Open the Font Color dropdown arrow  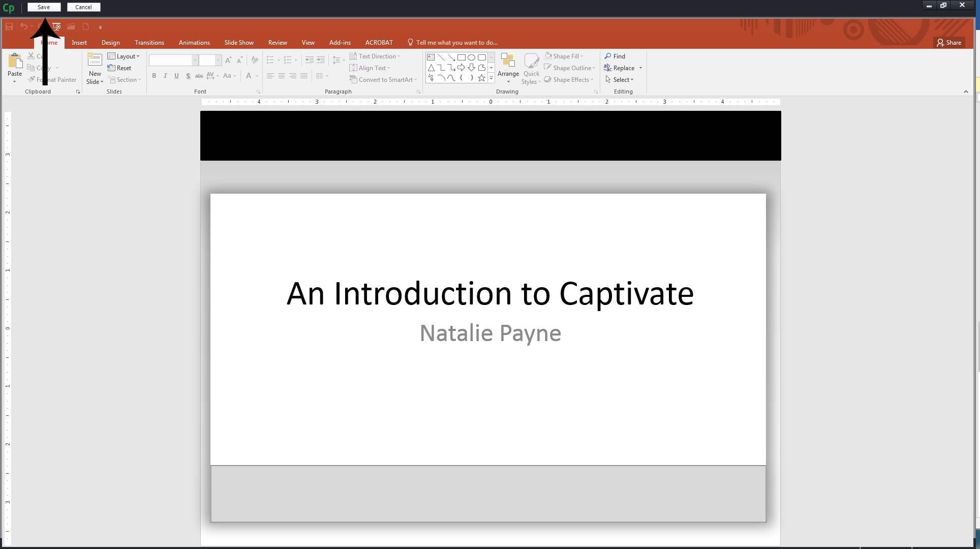click(x=257, y=76)
